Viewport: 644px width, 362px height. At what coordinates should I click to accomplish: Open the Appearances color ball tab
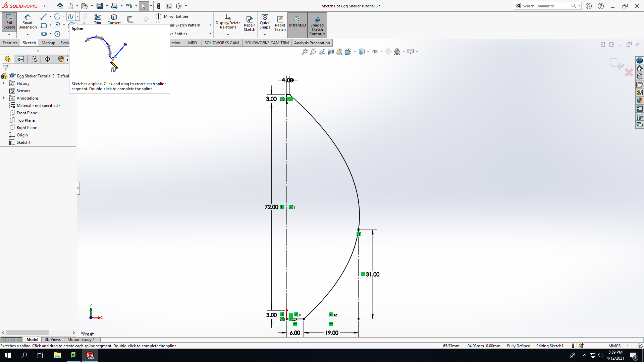(x=61, y=59)
